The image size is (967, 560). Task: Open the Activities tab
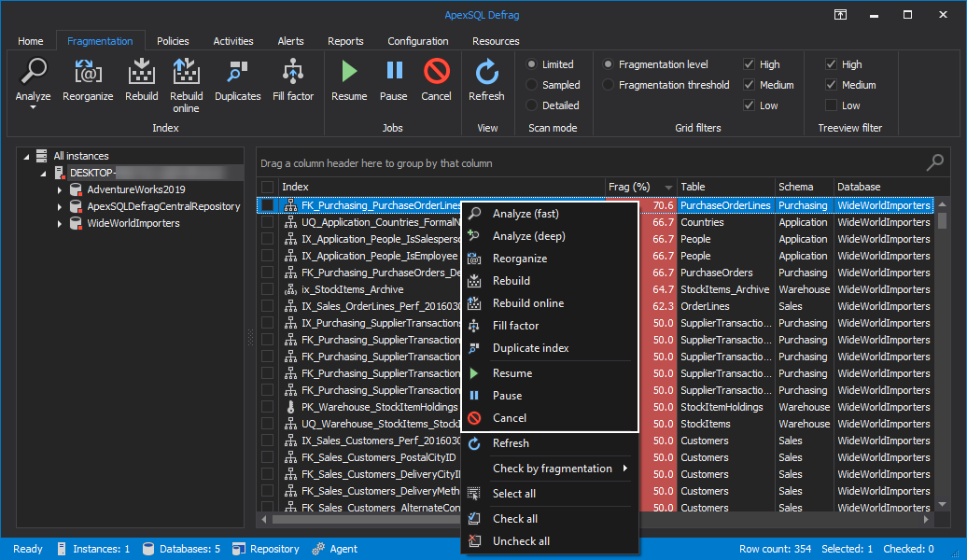point(233,41)
